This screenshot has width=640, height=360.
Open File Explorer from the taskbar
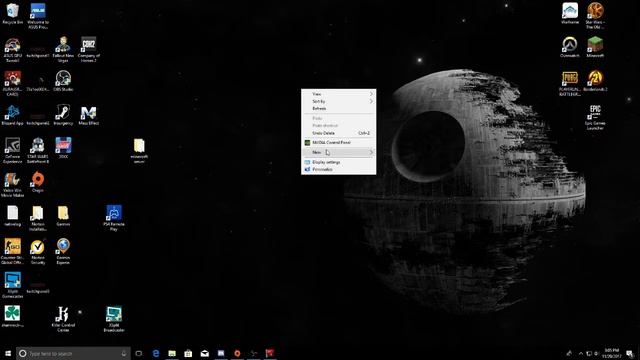coord(172,353)
